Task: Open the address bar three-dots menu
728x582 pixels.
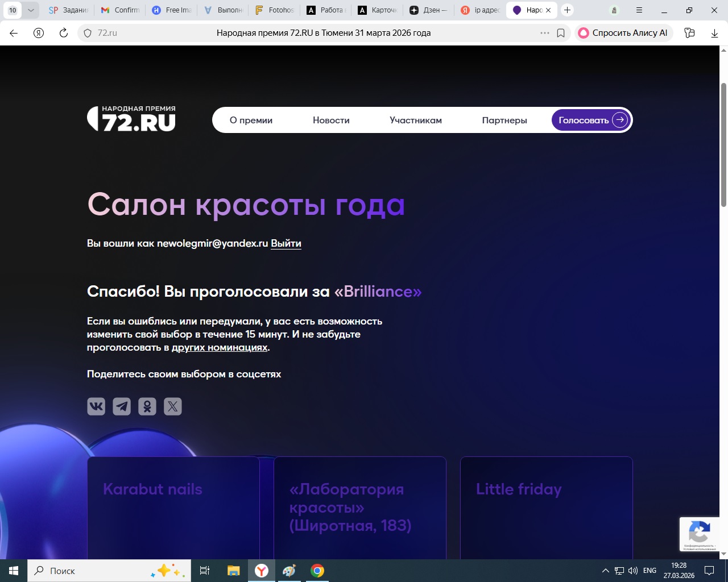Action: coord(545,33)
